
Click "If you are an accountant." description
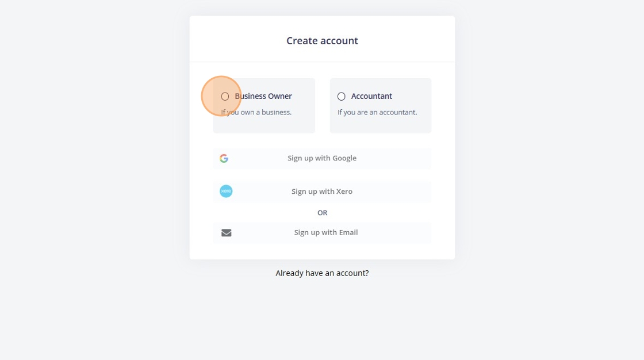point(377,112)
